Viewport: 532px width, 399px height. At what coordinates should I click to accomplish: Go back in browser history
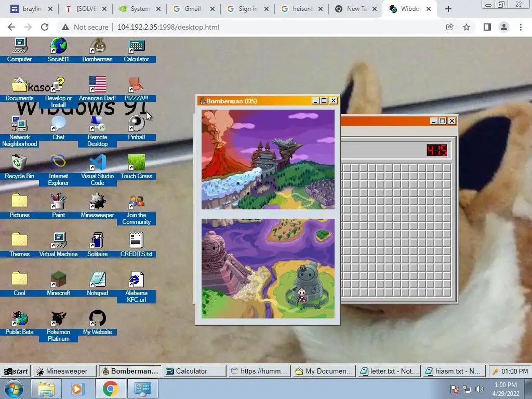(11, 27)
